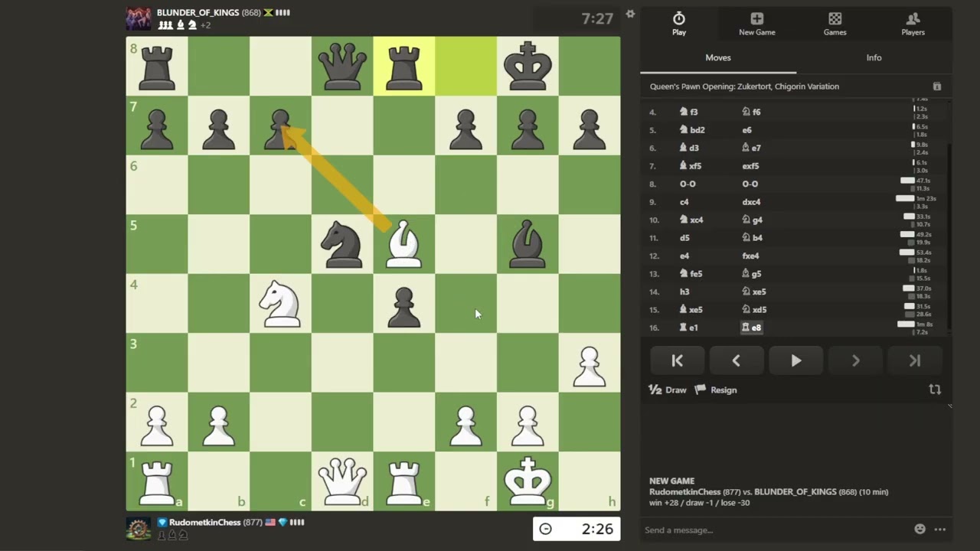Go to move 16 black e8
This screenshot has width=980, height=551.
pyautogui.click(x=751, y=328)
